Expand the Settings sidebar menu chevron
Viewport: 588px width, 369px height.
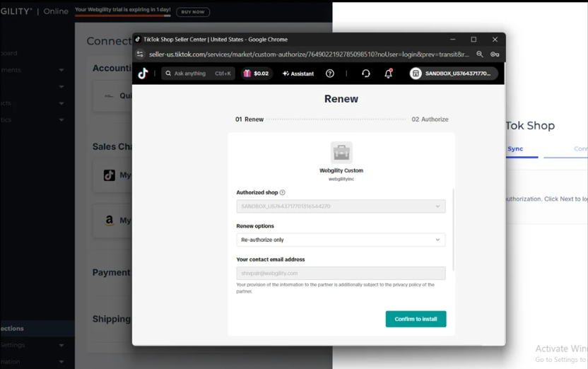[61, 345]
